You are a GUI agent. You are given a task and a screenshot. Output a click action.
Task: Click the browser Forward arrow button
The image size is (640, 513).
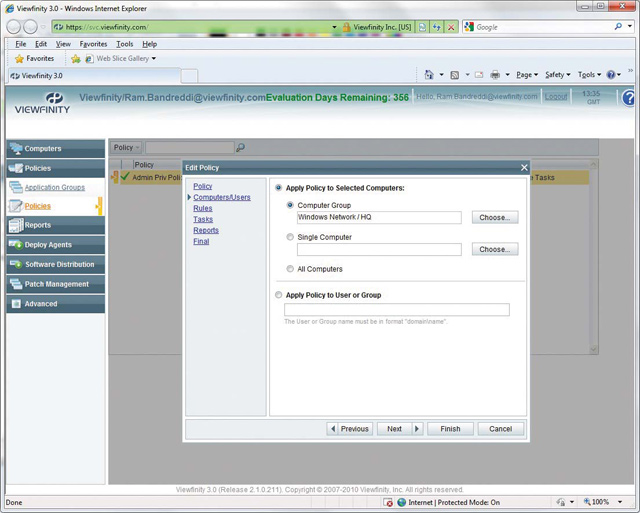tap(30, 27)
